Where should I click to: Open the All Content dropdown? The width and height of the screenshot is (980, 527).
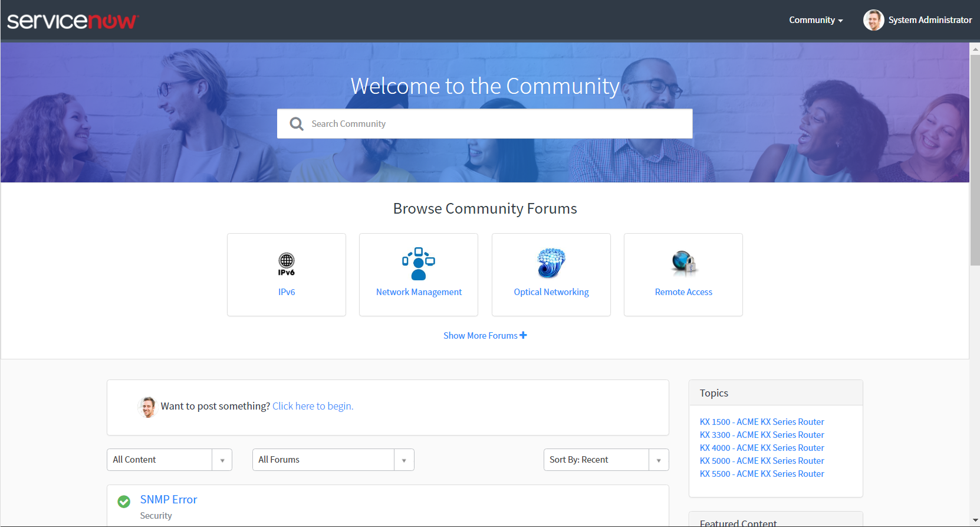click(169, 460)
